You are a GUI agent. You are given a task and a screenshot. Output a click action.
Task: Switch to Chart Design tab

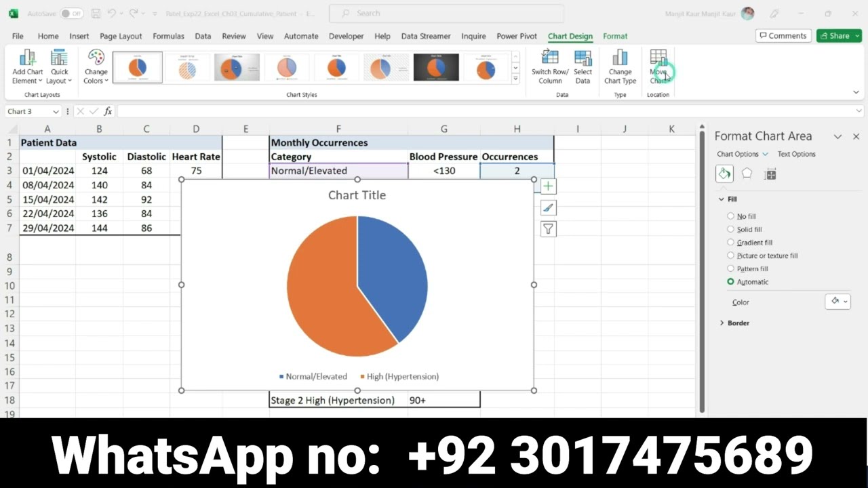coord(570,36)
